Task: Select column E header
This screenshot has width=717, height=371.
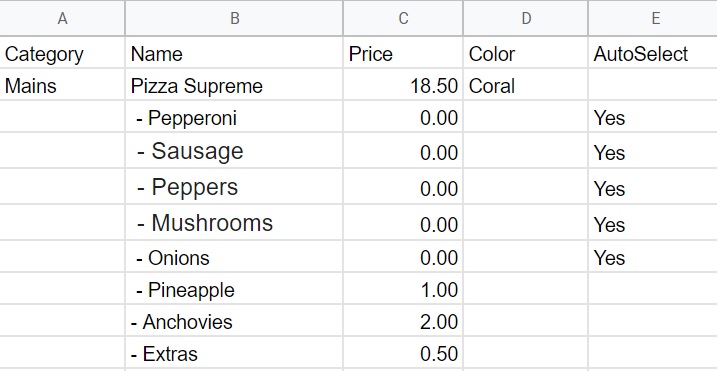Action: [x=653, y=18]
